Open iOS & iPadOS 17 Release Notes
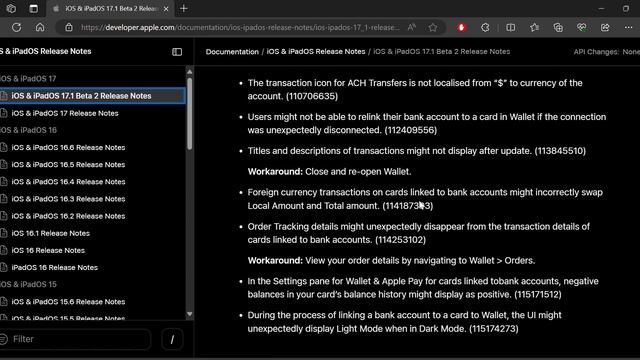The height and width of the screenshot is (360, 640). [64, 113]
